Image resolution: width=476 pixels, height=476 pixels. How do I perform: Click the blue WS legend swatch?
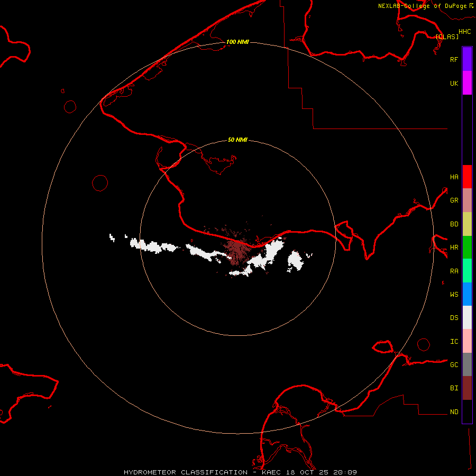467,294
